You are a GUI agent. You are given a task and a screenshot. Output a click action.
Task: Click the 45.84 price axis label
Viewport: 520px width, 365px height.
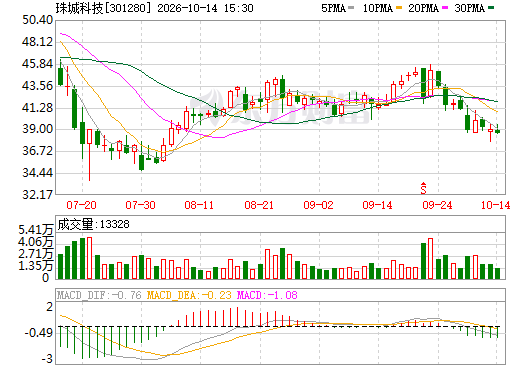37,64
